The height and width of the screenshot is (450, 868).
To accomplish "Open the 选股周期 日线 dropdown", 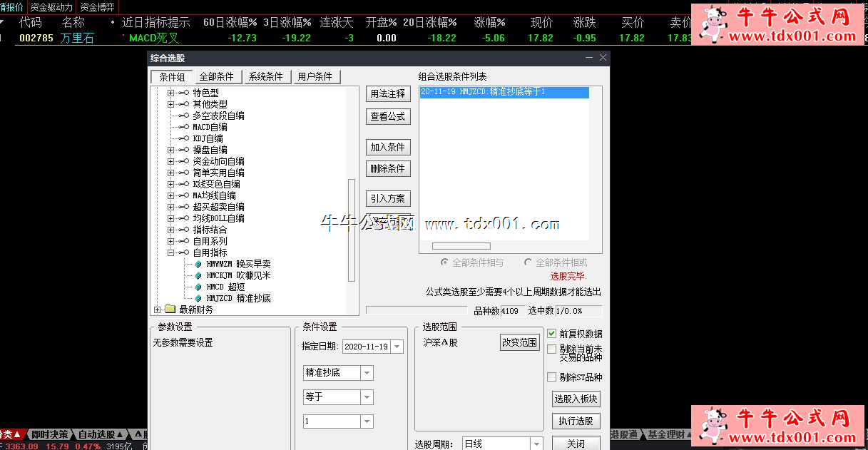I will coord(536,444).
